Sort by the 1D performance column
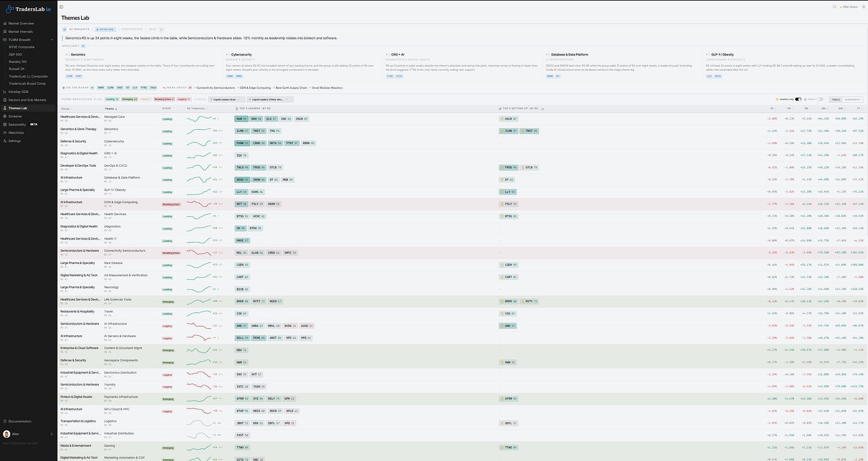868x461 pixels. tap(772, 108)
